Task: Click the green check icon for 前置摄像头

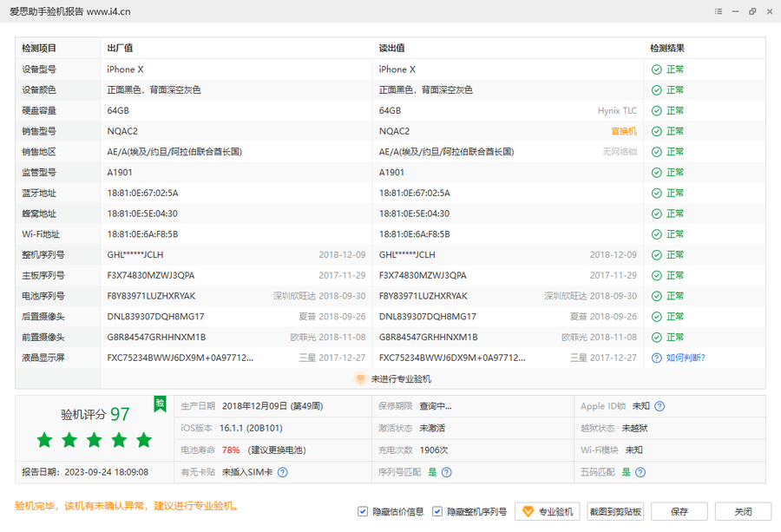Action: point(657,338)
